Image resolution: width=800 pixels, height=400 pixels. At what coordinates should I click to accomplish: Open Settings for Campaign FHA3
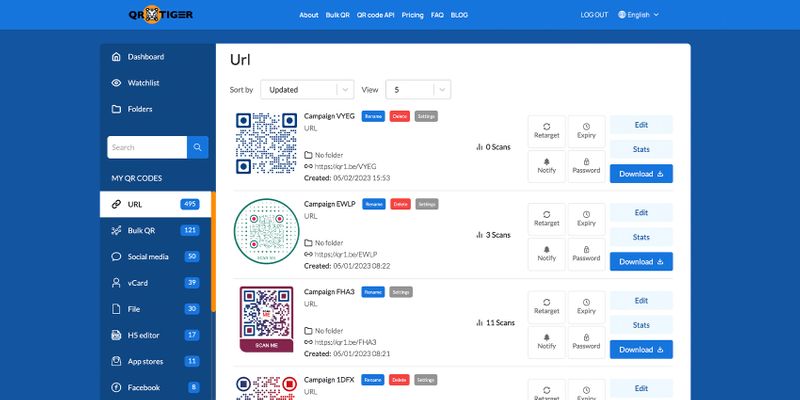pos(401,292)
